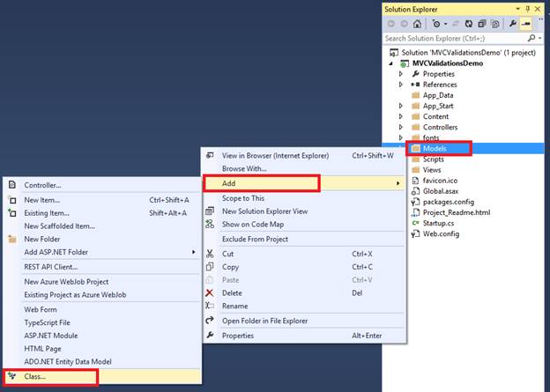Viewport: 550px width, 392px height.
Task: Choose ADO.NET Entity Data Model
Action: [102, 361]
